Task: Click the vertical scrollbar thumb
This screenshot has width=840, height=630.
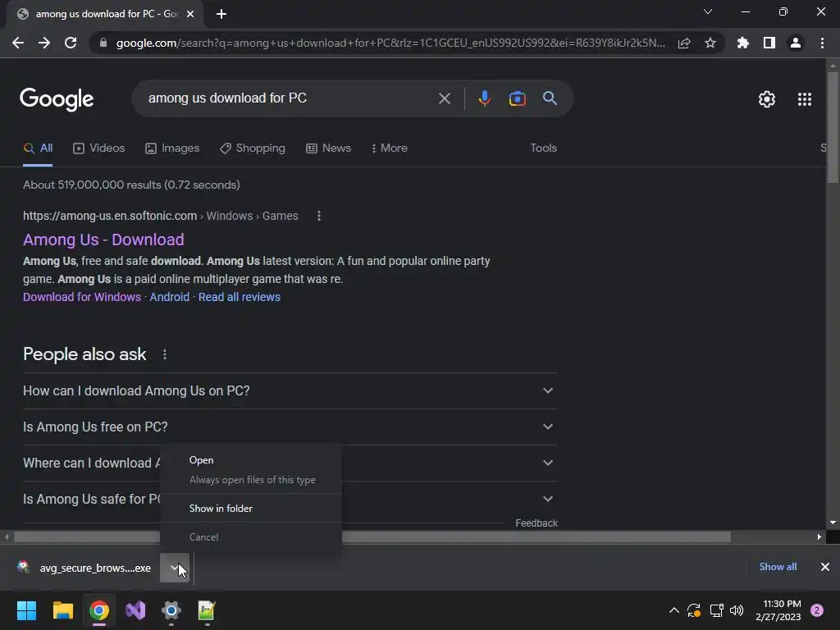Action: coord(833,127)
